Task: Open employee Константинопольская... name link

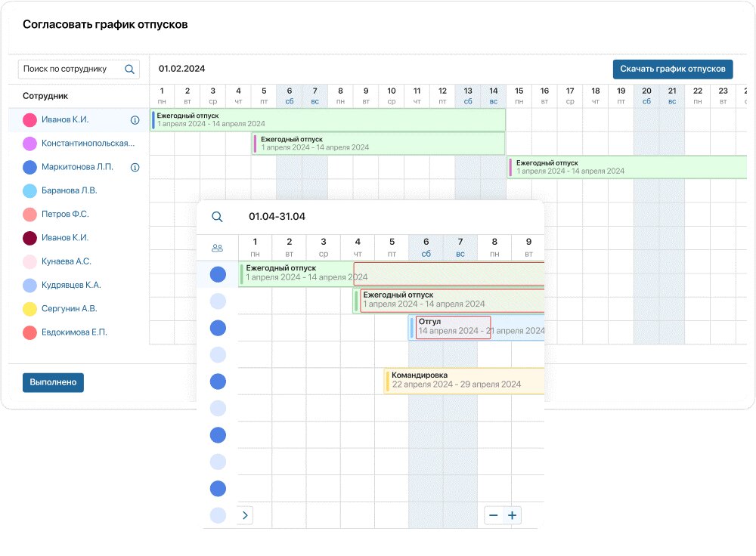Action: [88, 144]
